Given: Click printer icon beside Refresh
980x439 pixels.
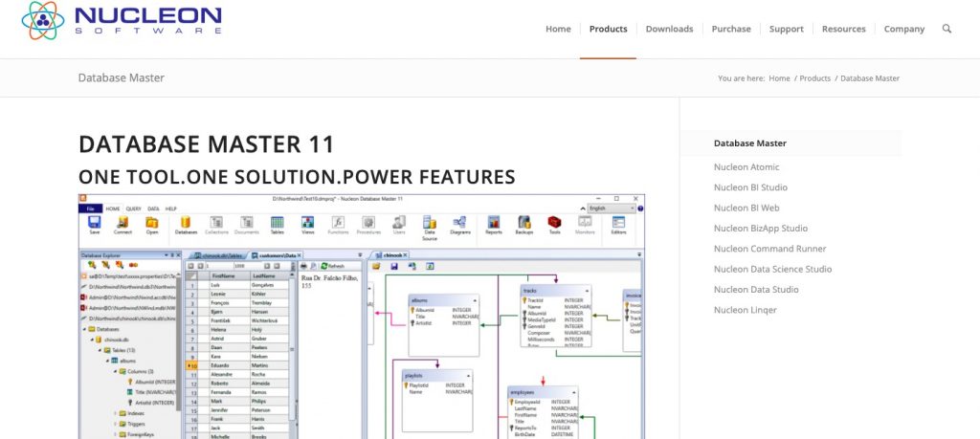Looking at the screenshot, I should (x=303, y=266).
